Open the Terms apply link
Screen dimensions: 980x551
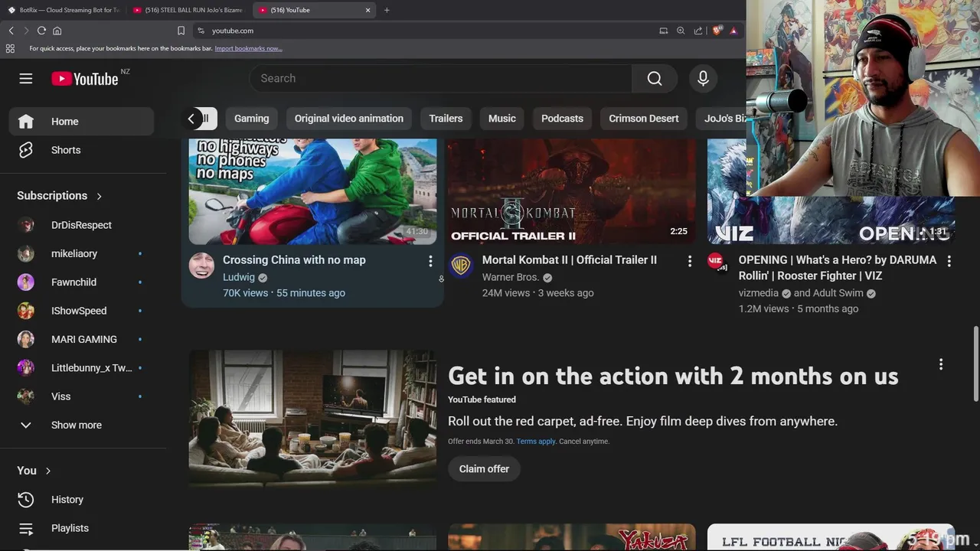point(536,442)
